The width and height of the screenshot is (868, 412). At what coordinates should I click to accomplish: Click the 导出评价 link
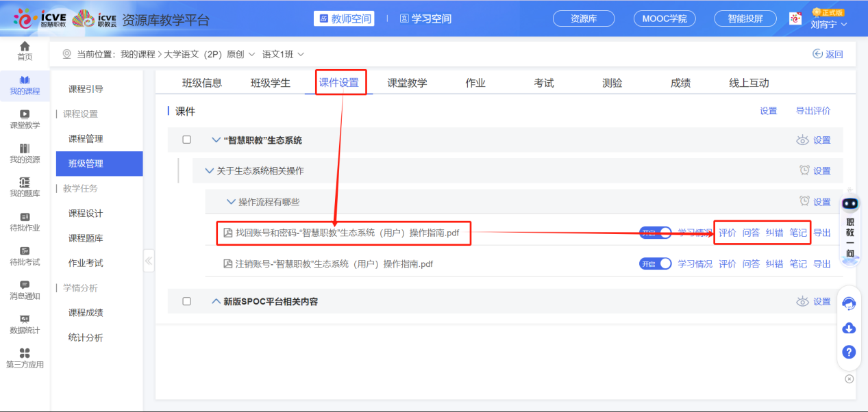(x=813, y=110)
